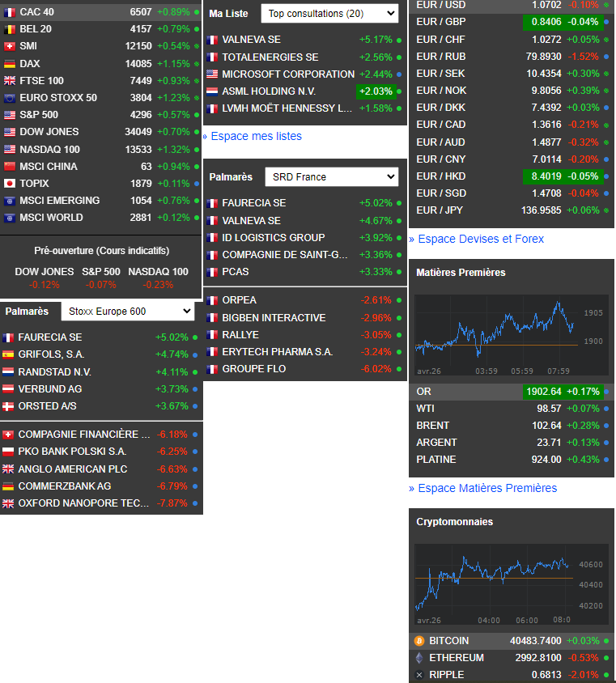Click the highlighted +2.03% ASML change
This screenshot has height=683, width=616.
[x=376, y=91]
